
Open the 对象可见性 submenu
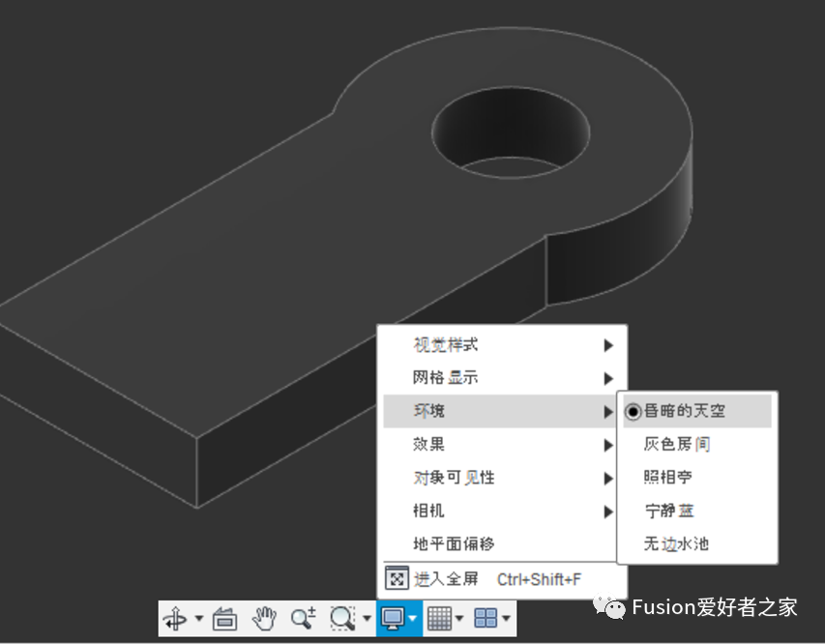point(500,478)
